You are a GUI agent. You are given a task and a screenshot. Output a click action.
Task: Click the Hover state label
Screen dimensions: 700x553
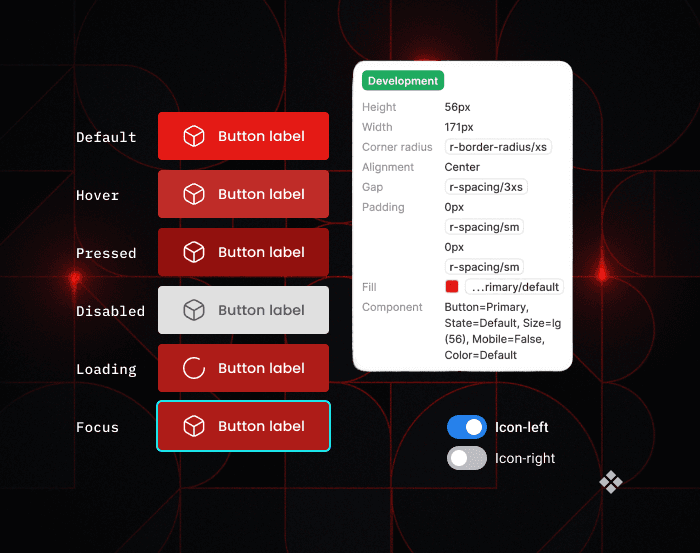[97, 195]
